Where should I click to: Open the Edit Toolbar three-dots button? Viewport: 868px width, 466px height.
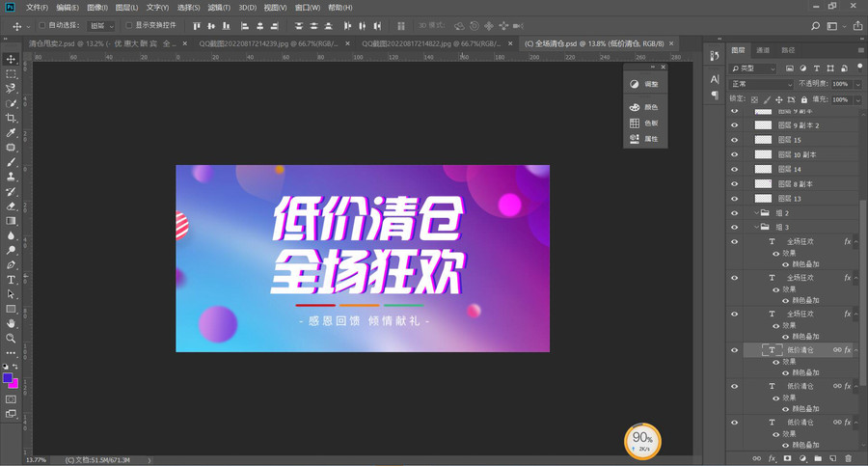[x=11, y=352]
